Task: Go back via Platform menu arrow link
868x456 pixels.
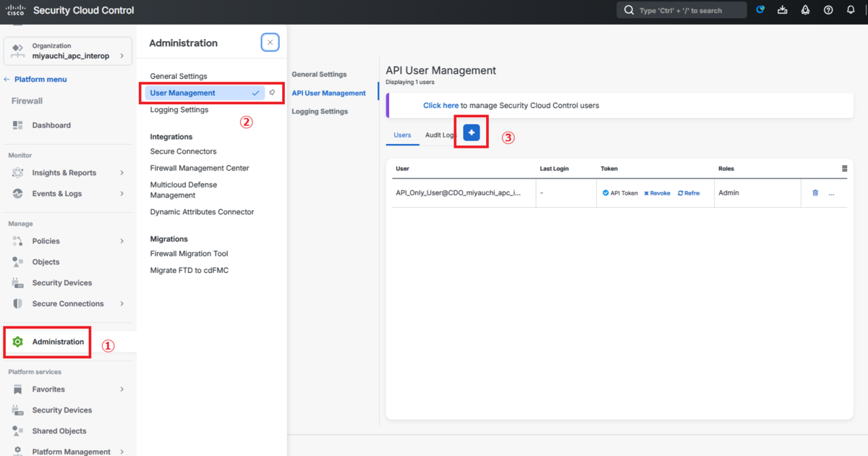Action: [35, 80]
